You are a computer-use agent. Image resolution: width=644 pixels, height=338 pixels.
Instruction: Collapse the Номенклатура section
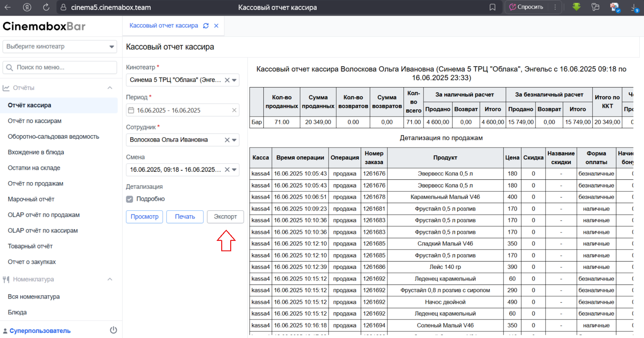tap(110, 279)
